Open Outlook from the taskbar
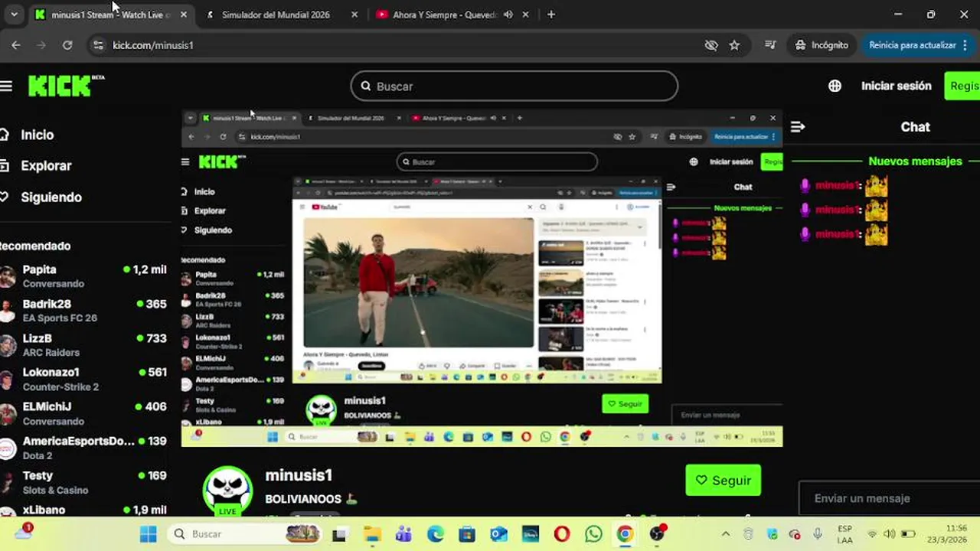This screenshot has height=551, width=980. coord(498,534)
